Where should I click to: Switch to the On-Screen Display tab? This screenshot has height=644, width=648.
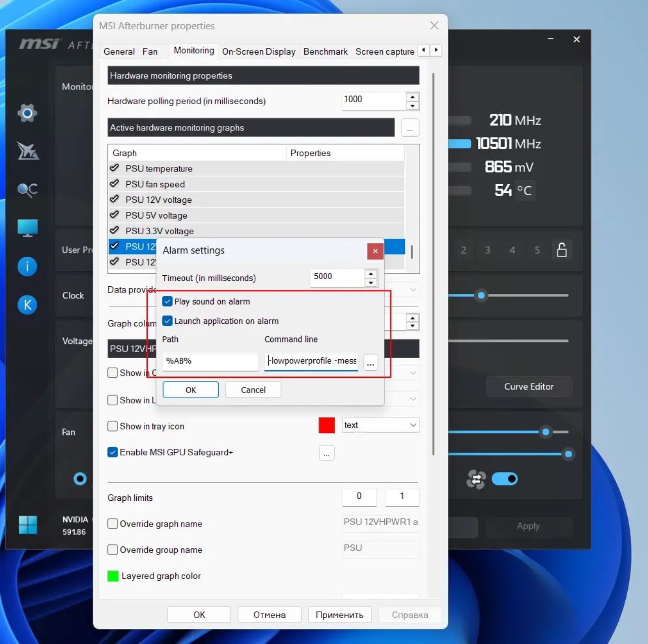click(258, 52)
